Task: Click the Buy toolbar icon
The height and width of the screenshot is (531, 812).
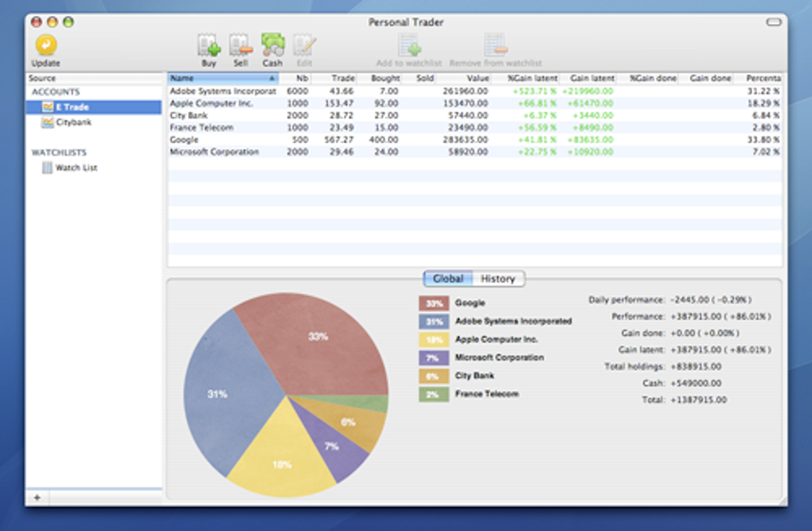Action: tap(209, 45)
